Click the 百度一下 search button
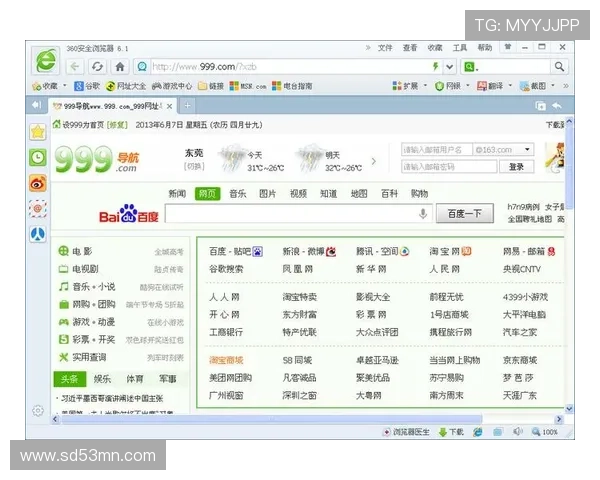This screenshot has width=600, height=480. [465, 214]
